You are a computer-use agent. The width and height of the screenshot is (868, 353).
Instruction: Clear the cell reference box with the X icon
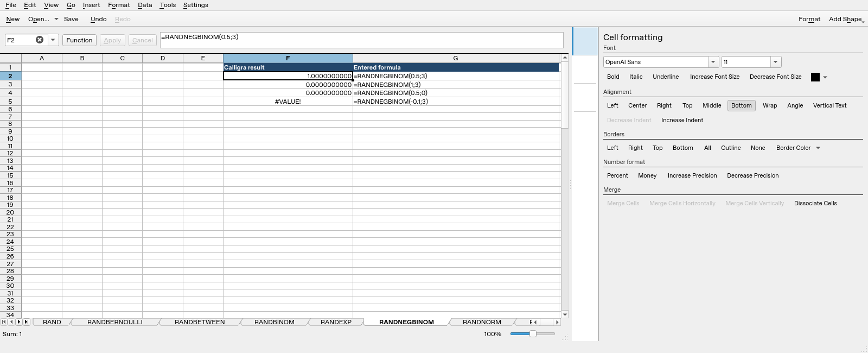click(x=40, y=40)
